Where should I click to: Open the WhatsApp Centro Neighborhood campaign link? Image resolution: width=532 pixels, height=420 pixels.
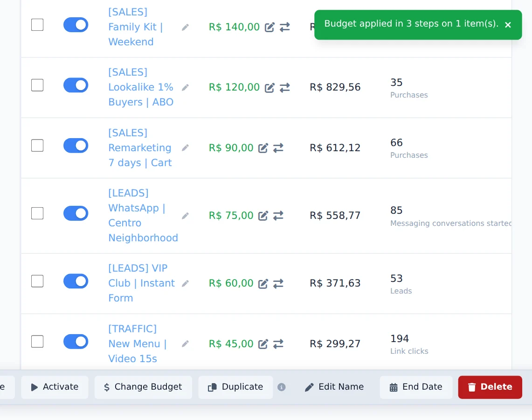pos(143,216)
